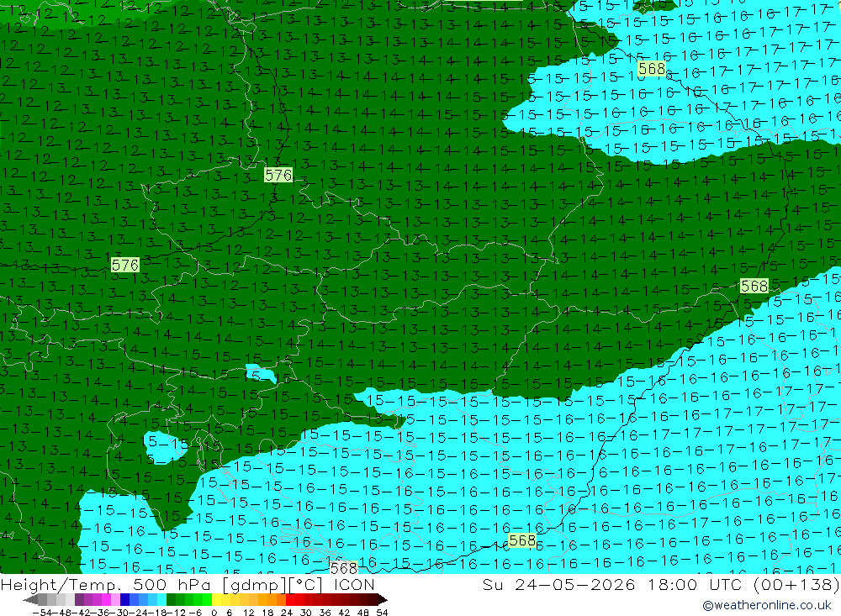Screen dimensions: 841x616
Task: Click the dark blue legend swatch at -30
Action: 124,600
